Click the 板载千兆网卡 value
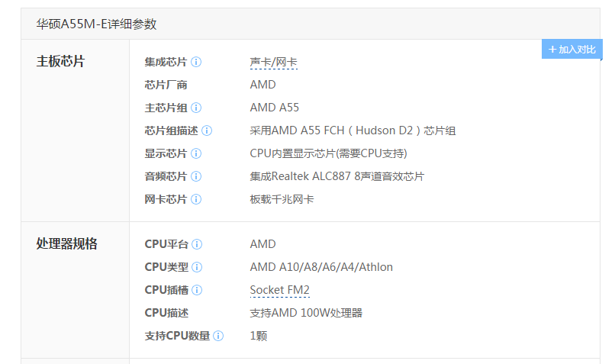Screen dimensions: 615x364 pos(282,199)
